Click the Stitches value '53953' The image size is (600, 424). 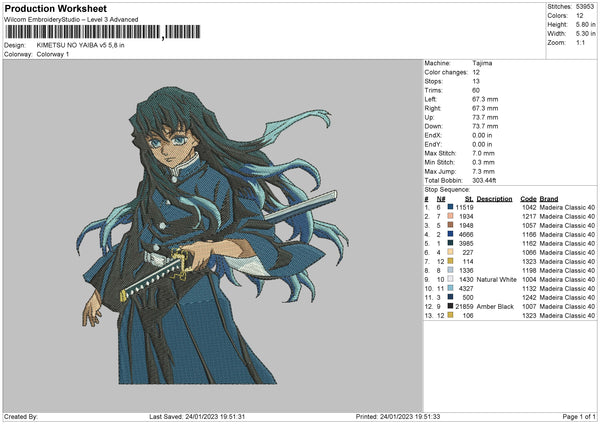point(585,7)
